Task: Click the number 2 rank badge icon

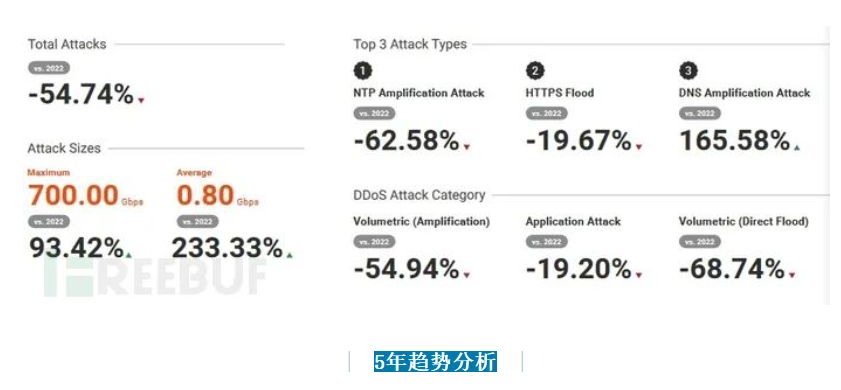Action: pos(535,71)
